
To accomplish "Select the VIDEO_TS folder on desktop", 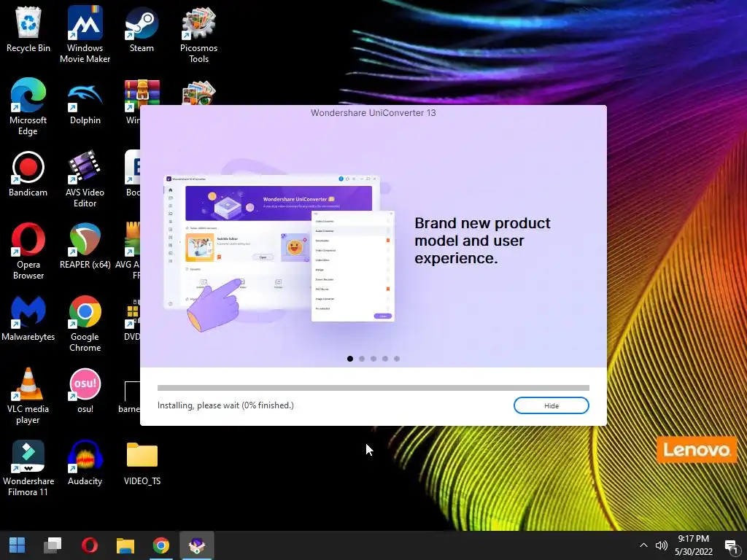I will (x=142, y=463).
